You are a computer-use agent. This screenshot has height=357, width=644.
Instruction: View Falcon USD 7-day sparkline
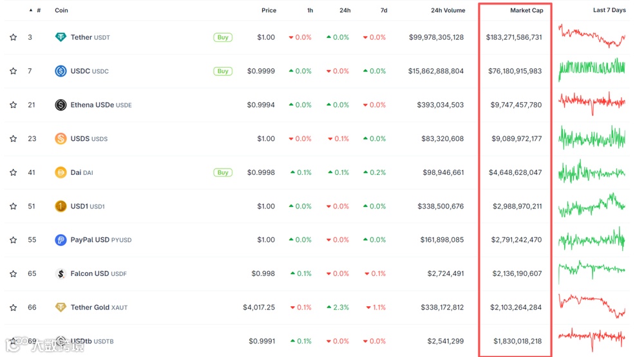click(x=592, y=271)
